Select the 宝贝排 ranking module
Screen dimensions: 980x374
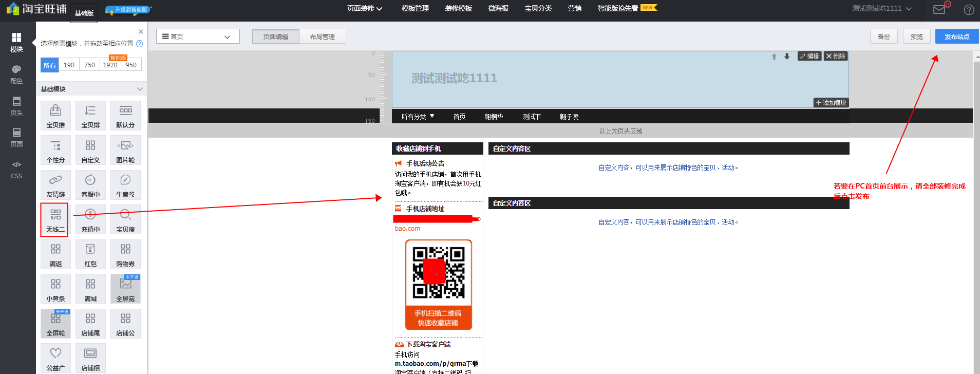90,116
